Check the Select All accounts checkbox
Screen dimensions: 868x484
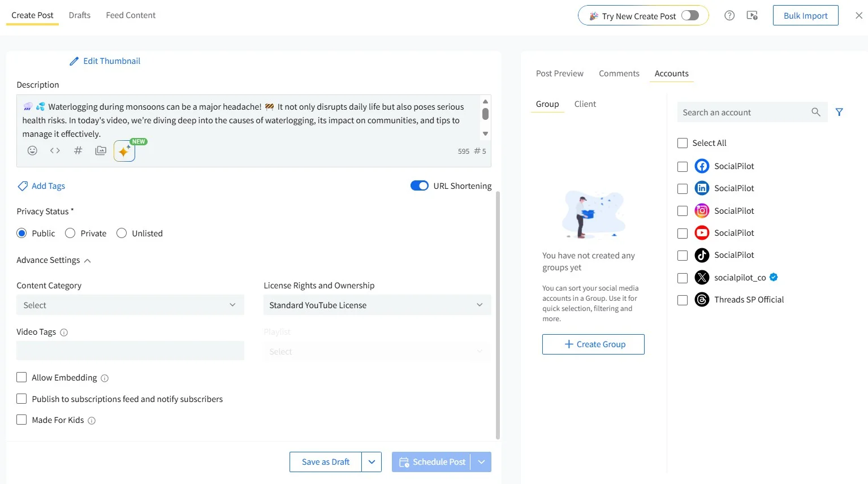(683, 143)
